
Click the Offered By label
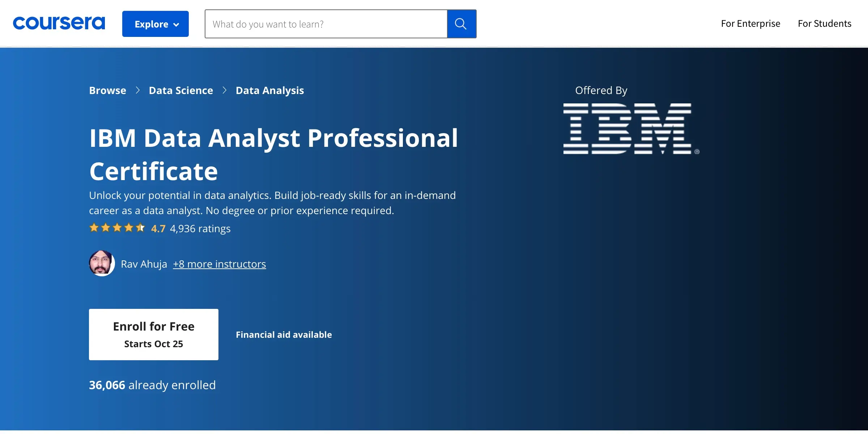(x=601, y=90)
